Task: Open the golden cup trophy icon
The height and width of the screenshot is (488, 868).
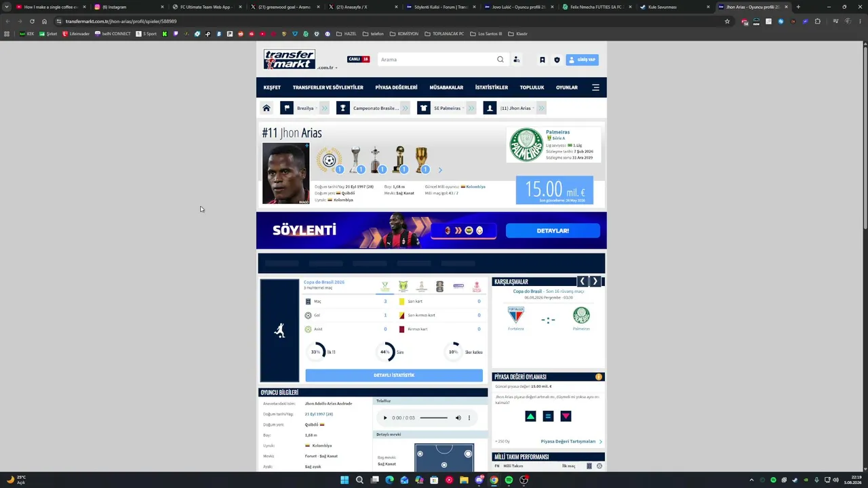Action: (421, 160)
